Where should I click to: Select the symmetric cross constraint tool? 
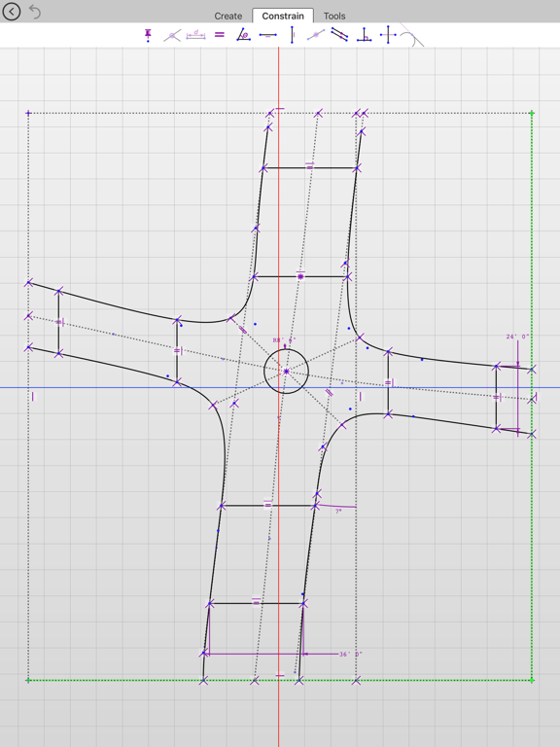388,35
